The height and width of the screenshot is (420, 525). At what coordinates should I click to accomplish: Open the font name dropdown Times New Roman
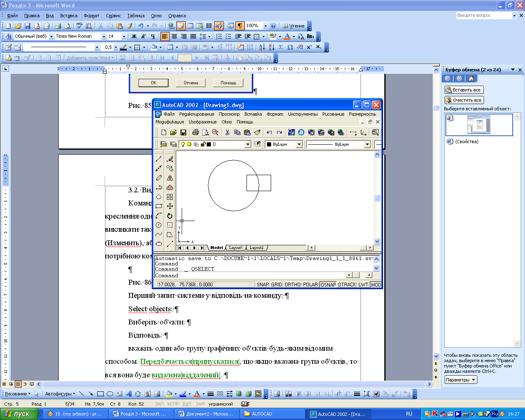(x=104, y=37)
